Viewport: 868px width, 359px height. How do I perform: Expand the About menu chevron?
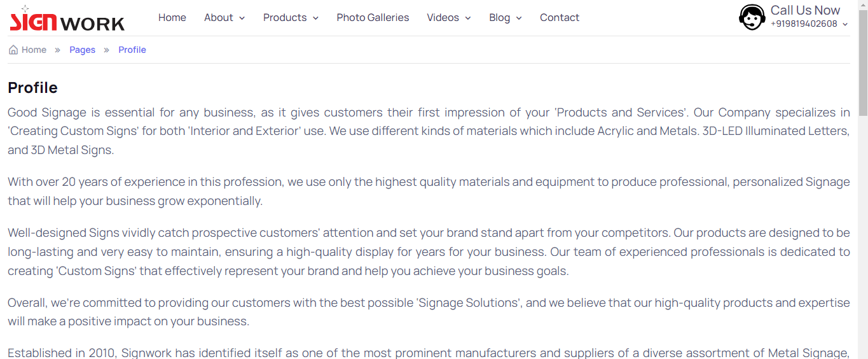[x=242, y=18]
